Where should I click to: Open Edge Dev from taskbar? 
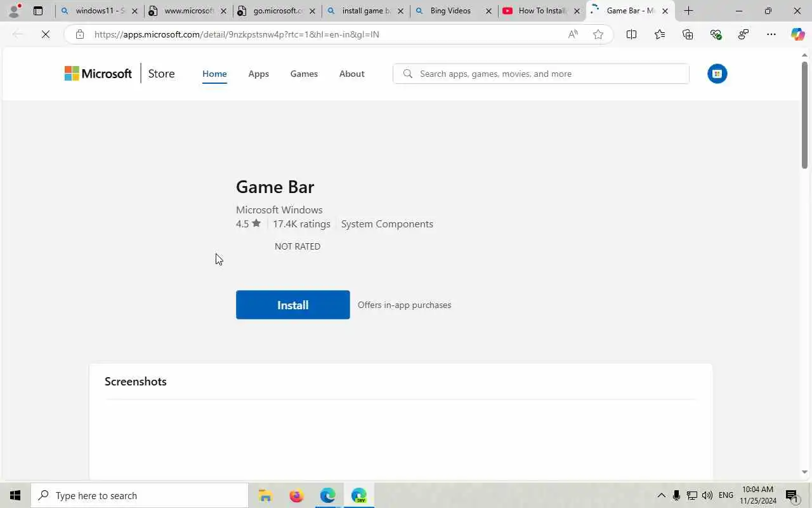[358, 495]
